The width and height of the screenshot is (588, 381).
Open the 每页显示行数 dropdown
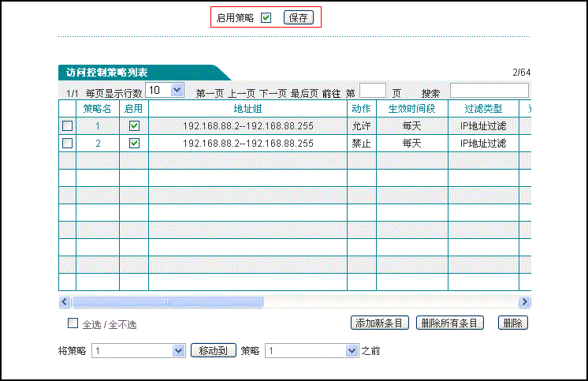pos(165,90)
